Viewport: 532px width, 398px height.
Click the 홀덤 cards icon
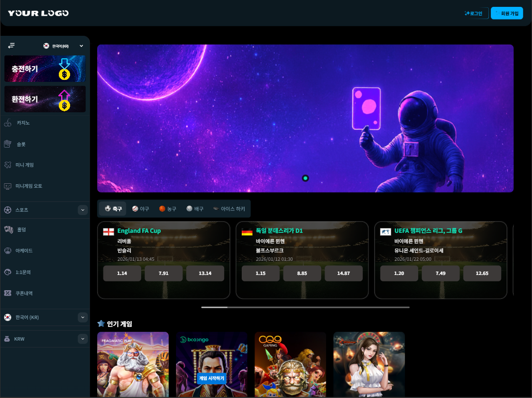[8, 229]
